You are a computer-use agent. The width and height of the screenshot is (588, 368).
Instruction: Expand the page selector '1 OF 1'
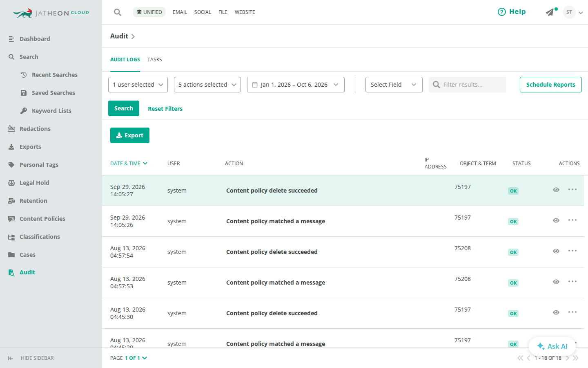tap(136, 358)
